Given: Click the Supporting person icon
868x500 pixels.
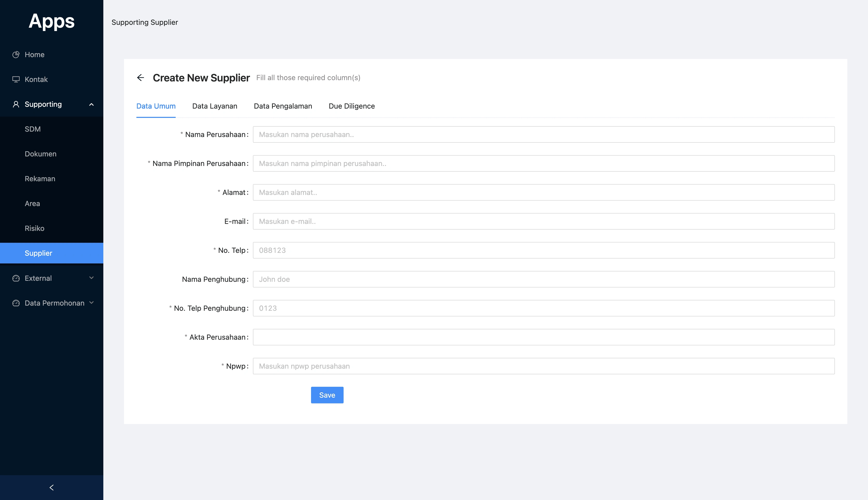Looking at the screenshot, I should [16, 104].
